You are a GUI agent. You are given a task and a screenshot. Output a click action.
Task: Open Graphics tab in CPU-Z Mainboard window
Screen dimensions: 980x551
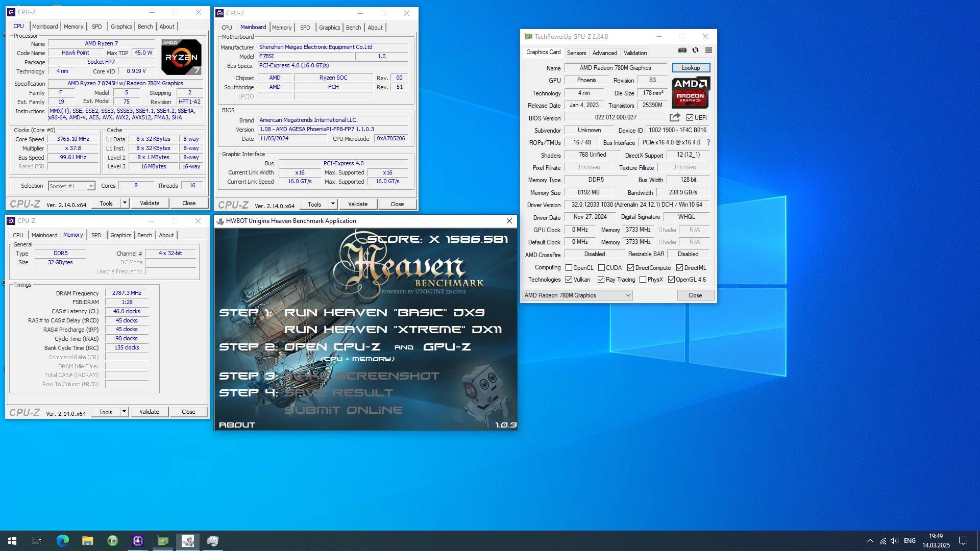pos(329,28)
